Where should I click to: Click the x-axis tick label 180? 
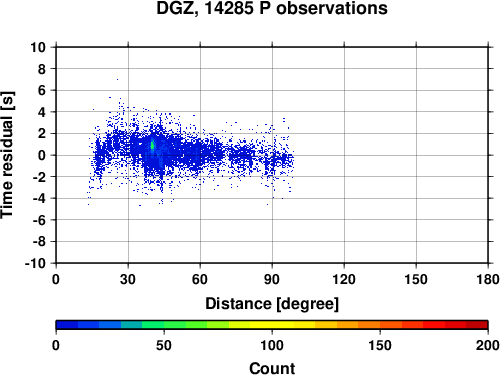tap(488, 279)
